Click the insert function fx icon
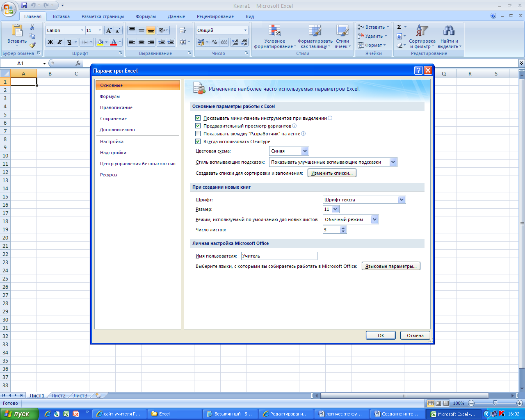 pyautogui.click(x=78, y=63)
